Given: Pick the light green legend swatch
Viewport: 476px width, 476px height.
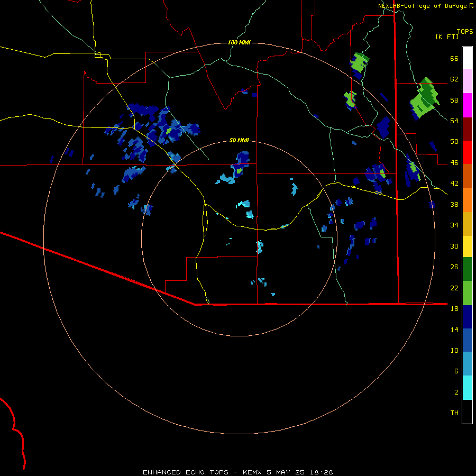Looking at the screenshot, I should (467, 293).
